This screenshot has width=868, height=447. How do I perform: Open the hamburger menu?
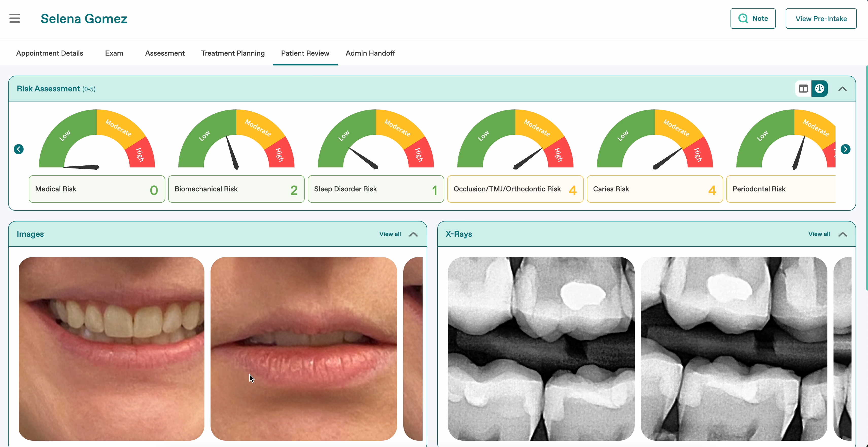point(14,19)
